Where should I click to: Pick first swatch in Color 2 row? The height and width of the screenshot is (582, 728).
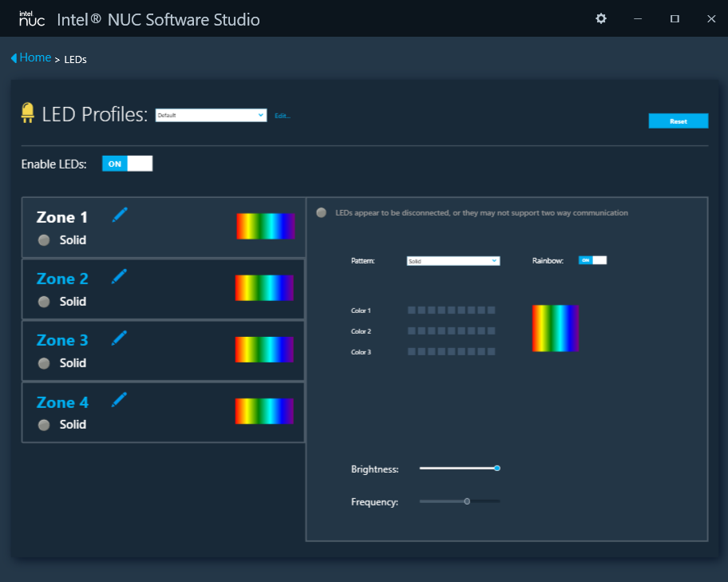[411, 331]
